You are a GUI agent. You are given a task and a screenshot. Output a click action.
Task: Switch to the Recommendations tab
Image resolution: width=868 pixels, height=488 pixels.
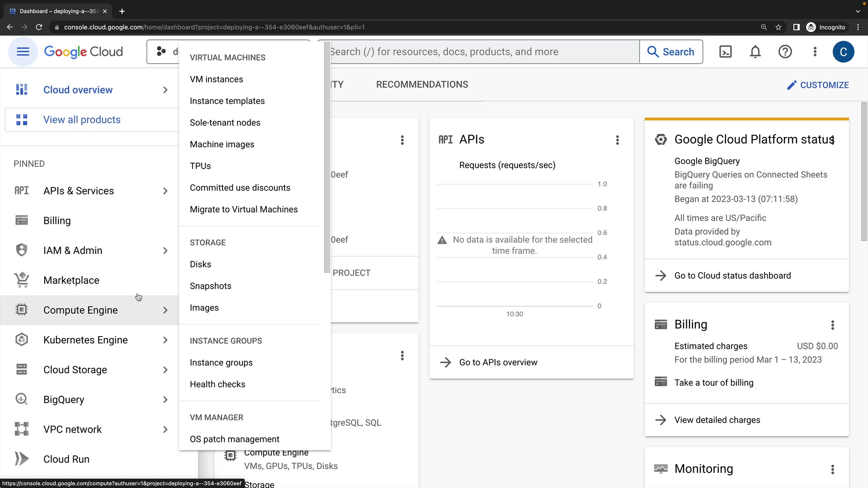422,84
